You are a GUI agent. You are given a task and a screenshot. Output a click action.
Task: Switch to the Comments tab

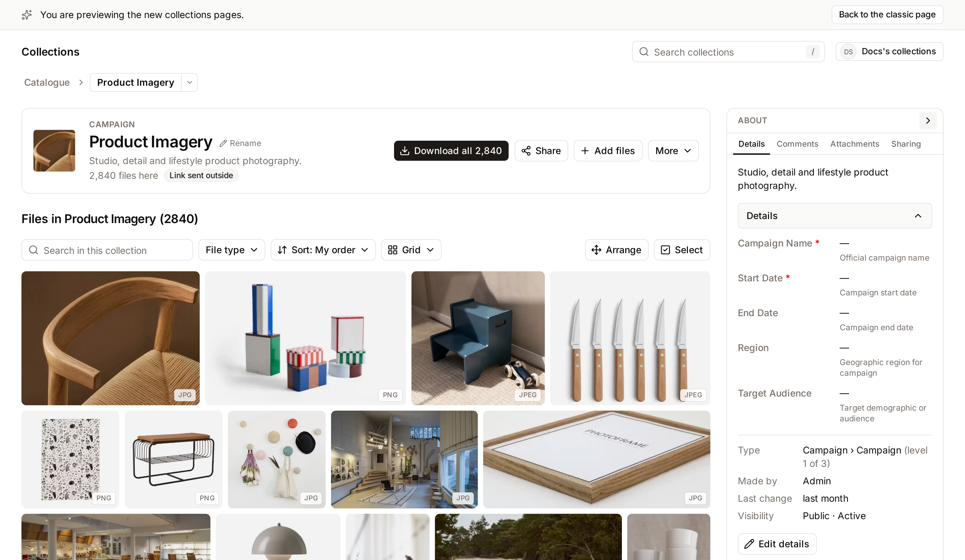797,144
